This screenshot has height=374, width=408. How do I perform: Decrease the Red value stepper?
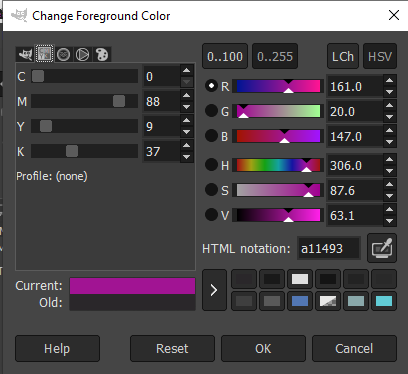[390, 92]
